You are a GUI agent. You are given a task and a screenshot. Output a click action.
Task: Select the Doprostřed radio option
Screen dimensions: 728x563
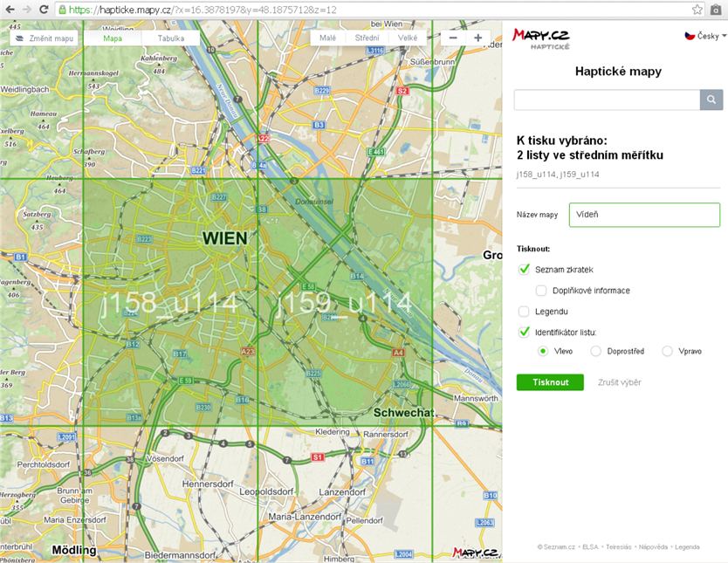pos(596,352)
